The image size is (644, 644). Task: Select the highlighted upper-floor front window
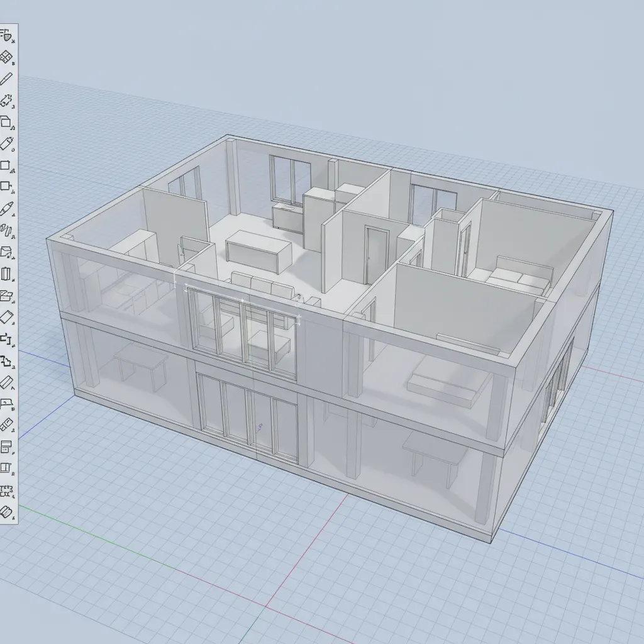coord(242,333)
